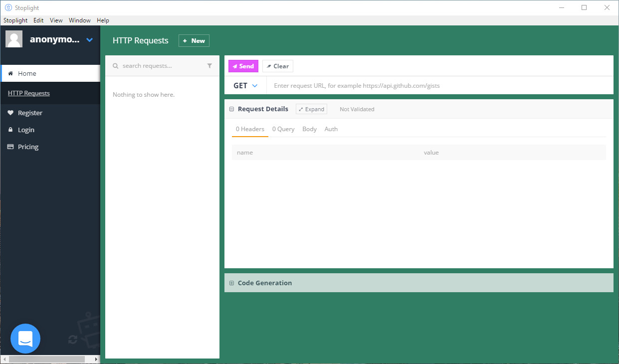Image resolution: width=619 pixels, height=364 pixels.
Task: Click the magnifier icon in search box
Action: [x=116, y=66]
